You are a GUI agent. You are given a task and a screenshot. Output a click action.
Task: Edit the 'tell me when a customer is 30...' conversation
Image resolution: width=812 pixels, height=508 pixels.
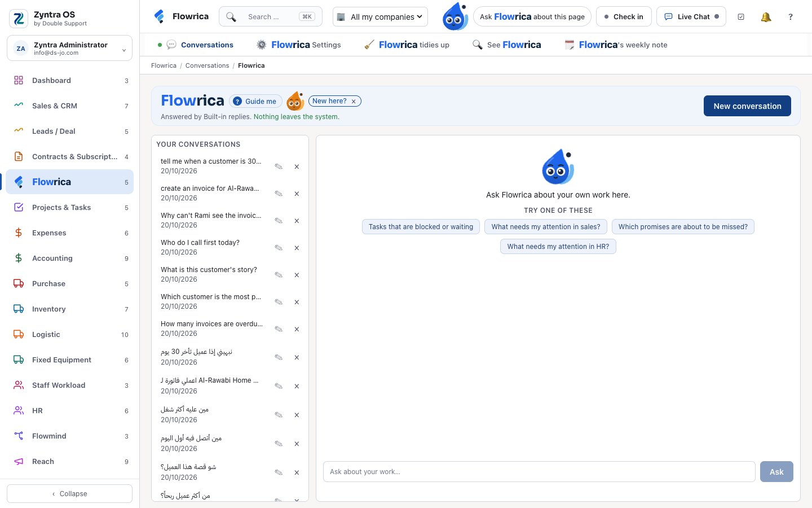[279, 167]
